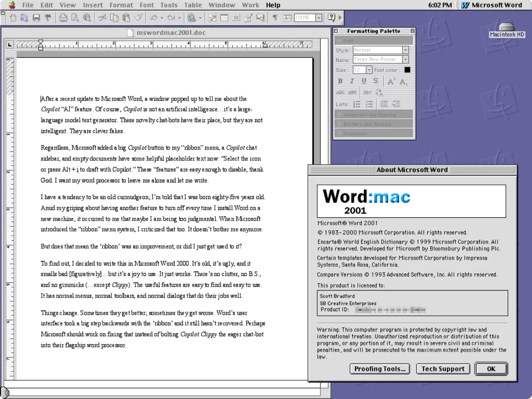Image resolution: width=532 pixels, height=399 pixels.
Task: Click the black Font color swatch
Action: (407, 70)
